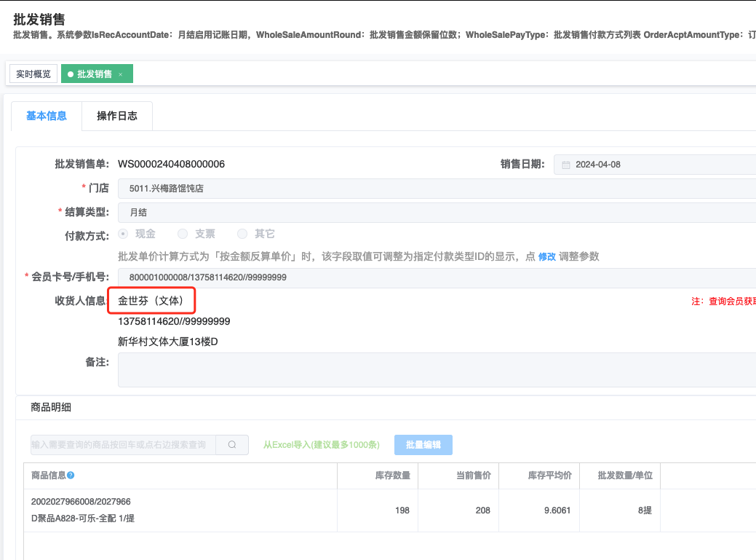Click the 门店 field 5011.兴梅路馄饨店
The height and width of the screenshot is (560, 756).
437,189
